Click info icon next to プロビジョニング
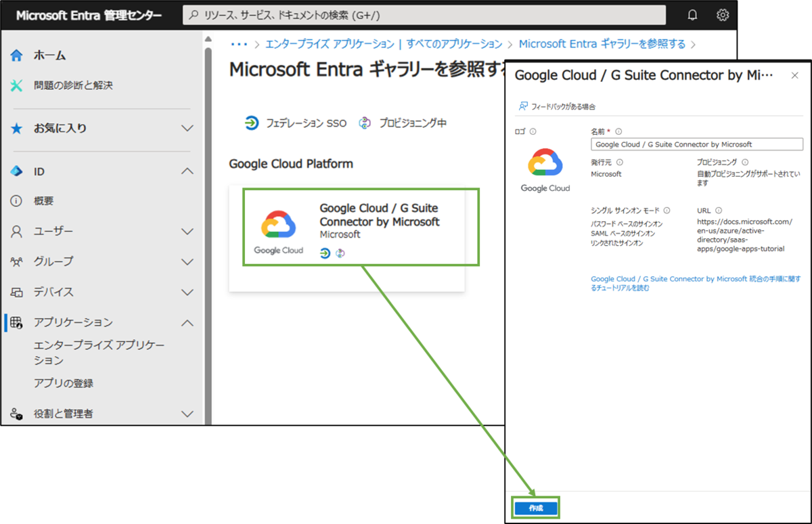The width and height of the screenshot is (812, 524). point(745,162)
